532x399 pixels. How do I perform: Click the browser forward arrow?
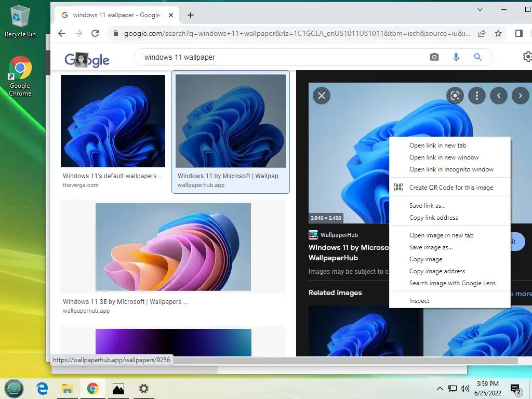click(x=78, y=33)
